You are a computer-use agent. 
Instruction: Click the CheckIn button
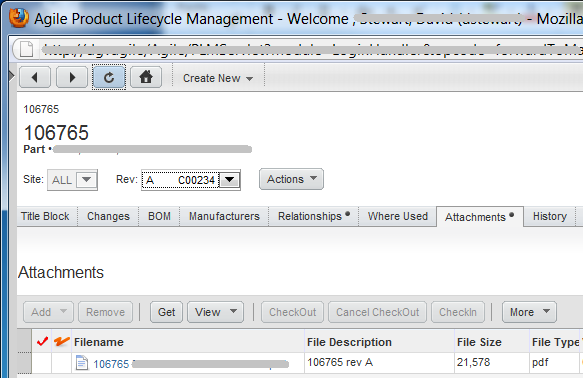458,312
